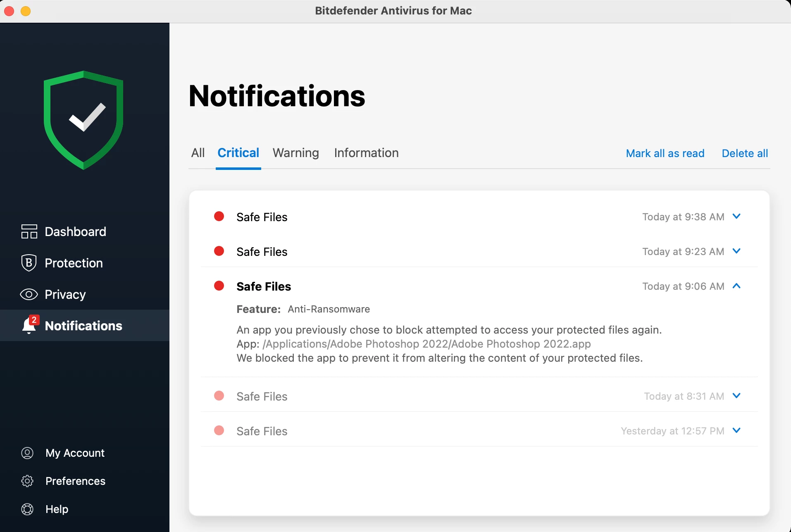
Task: Click the bold Safe Files title at 9:06 AM
Action: [x=264, y=286]
